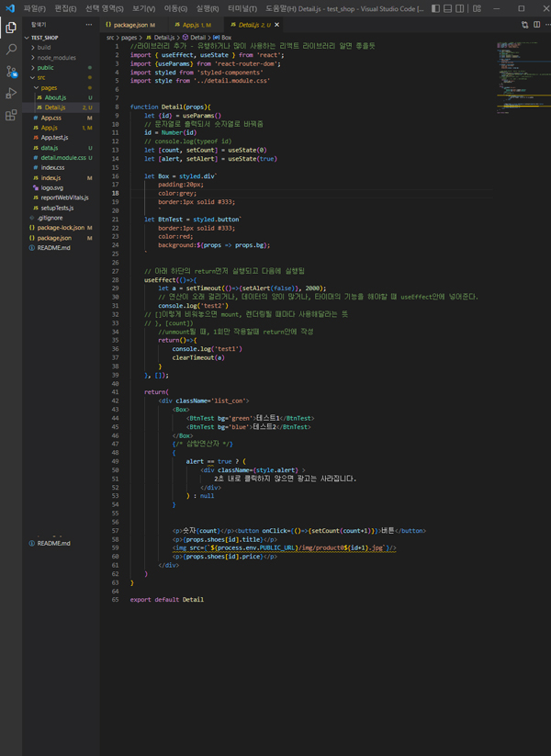
Task: Split the editor to the right
Action: click(x=536, y=25)
